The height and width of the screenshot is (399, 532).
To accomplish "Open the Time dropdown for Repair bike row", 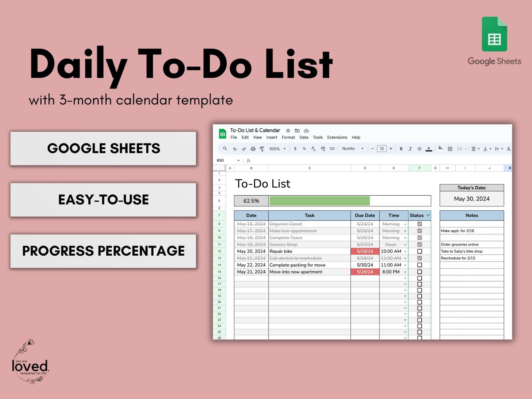I will pos(405,251).
